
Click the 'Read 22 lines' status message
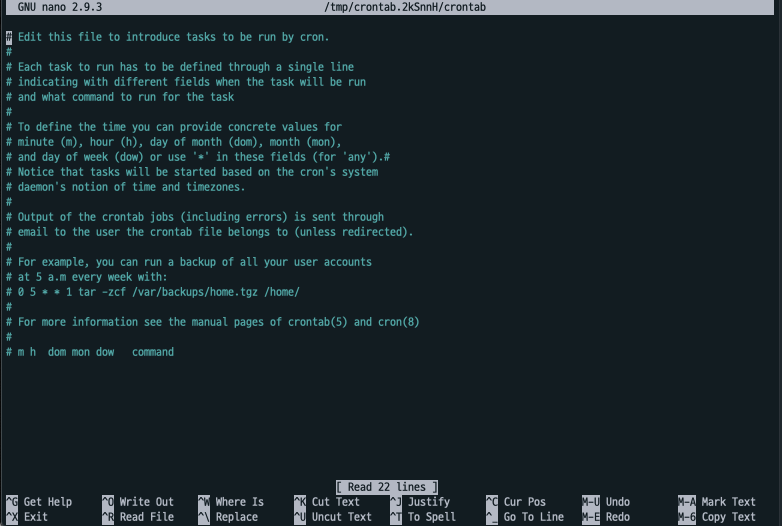click(387, 487)
